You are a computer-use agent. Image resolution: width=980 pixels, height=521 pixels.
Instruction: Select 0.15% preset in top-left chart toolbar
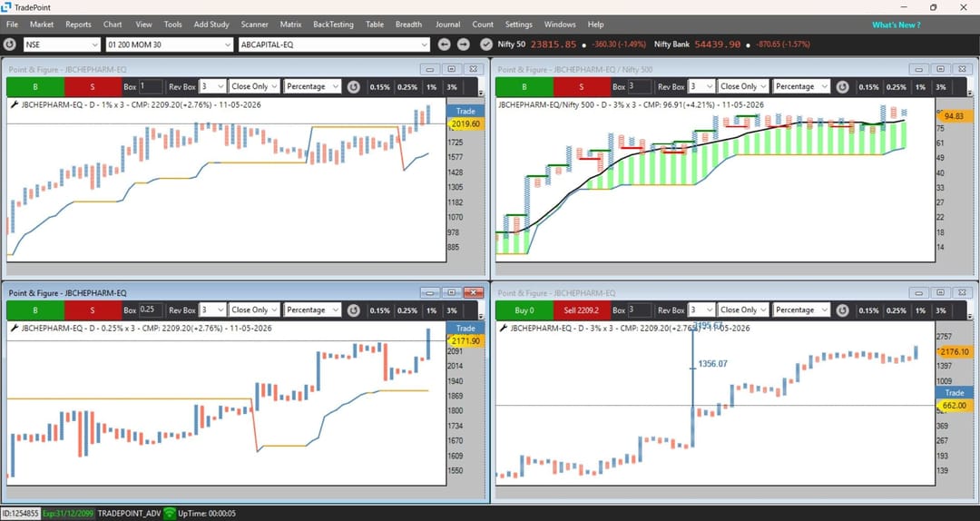pyautogui.click(x=379, y=87)
